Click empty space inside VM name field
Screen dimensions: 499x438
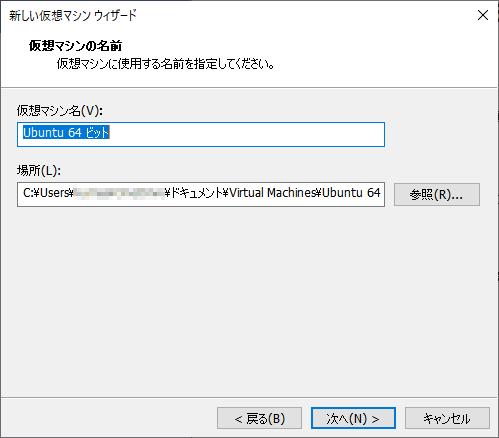(247, 134)
